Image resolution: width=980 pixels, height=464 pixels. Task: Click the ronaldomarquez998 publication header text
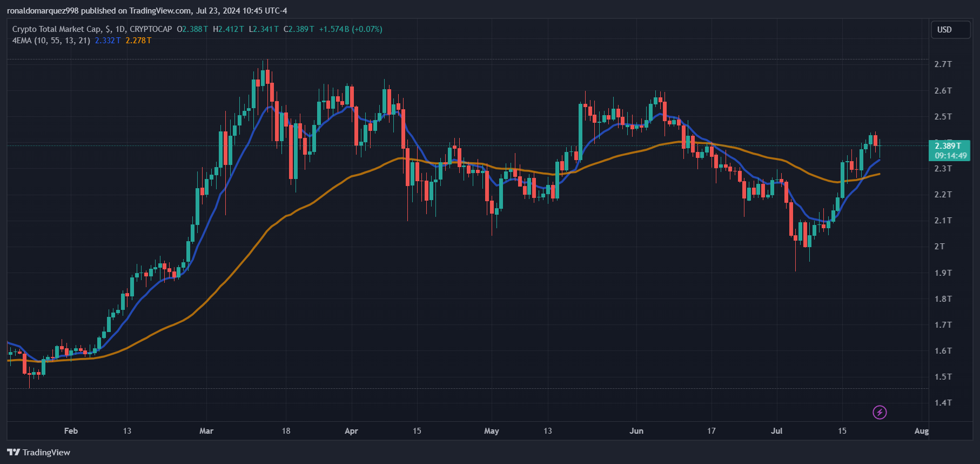(147, 11)
